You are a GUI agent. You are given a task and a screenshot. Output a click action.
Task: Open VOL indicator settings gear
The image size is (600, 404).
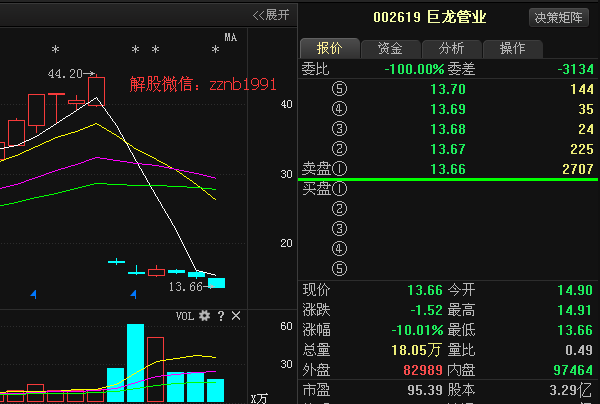205,316
